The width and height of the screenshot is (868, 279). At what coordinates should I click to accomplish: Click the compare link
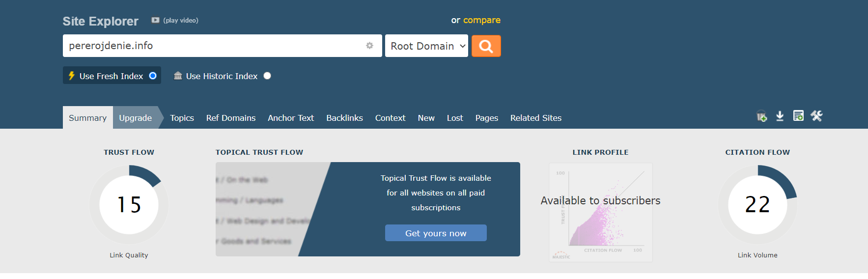[481, 20]
